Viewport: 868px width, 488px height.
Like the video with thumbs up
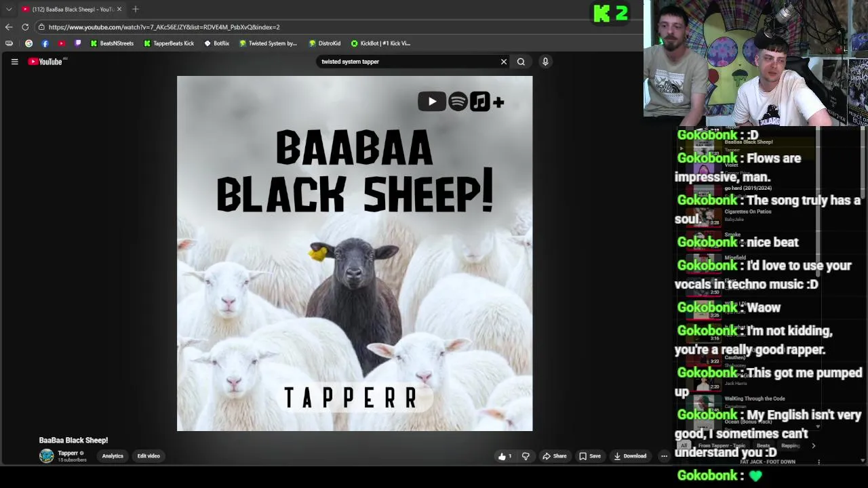[505, 456]
